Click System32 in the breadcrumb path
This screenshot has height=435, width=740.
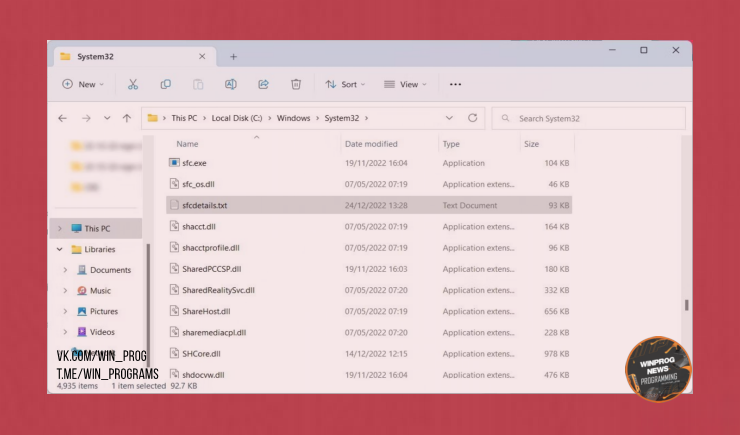click(342, 118)
